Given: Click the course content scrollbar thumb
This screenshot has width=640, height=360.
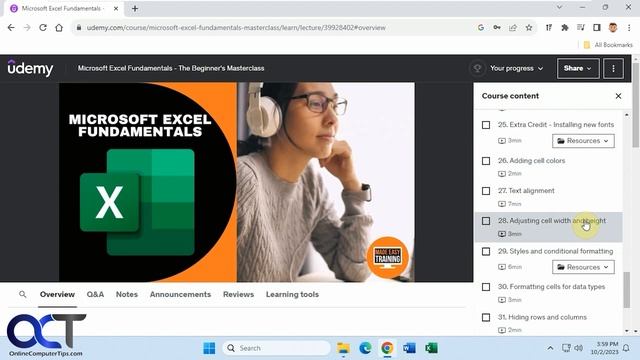Looking at the screenshot, I should tap(627, 289).
